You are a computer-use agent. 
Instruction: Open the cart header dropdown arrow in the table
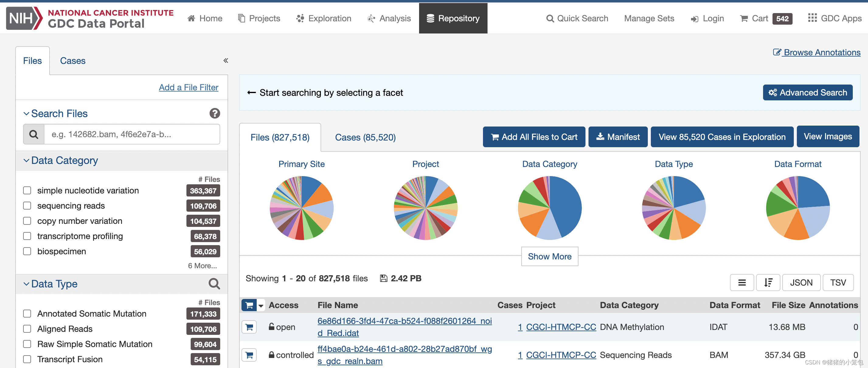(261, 305)
